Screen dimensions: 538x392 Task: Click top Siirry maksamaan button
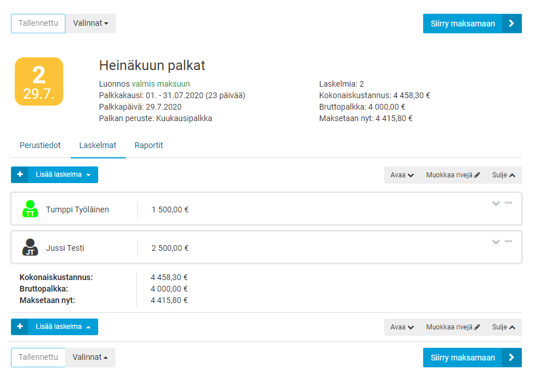472,24
